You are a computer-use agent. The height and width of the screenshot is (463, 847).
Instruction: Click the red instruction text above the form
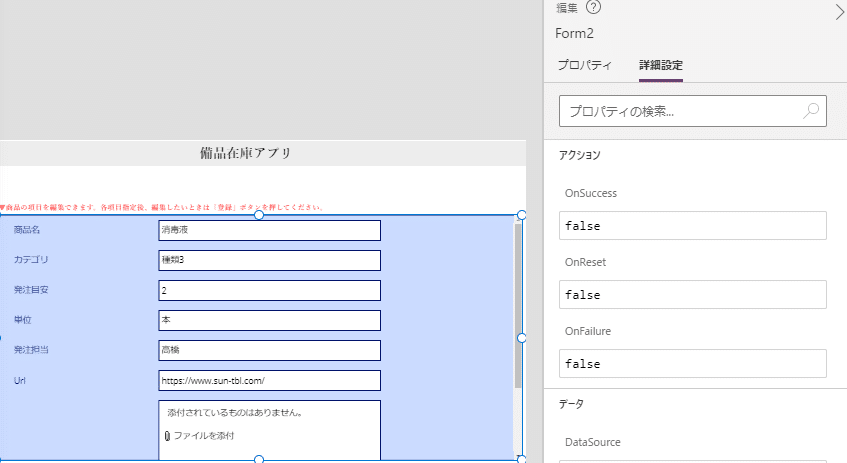pos(162,207)
